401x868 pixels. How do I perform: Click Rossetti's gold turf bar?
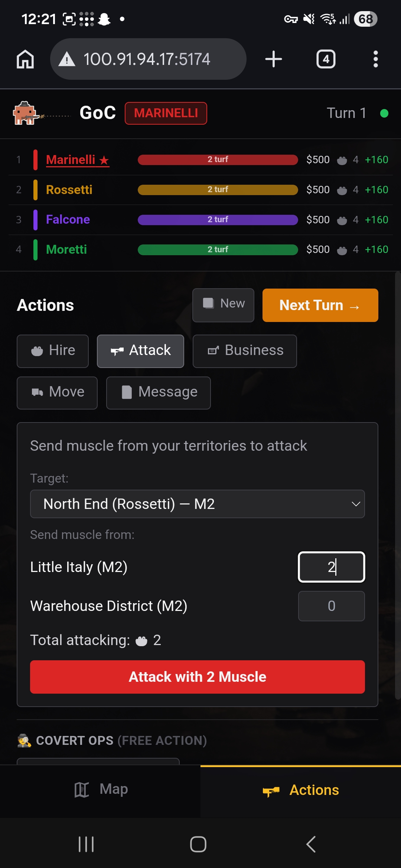(218, 190)
